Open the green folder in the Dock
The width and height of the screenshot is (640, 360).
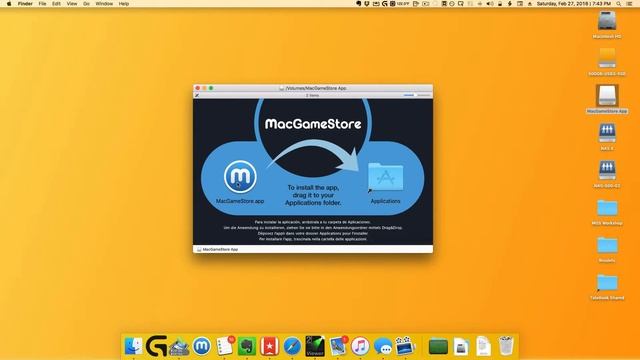click(438, 347)
